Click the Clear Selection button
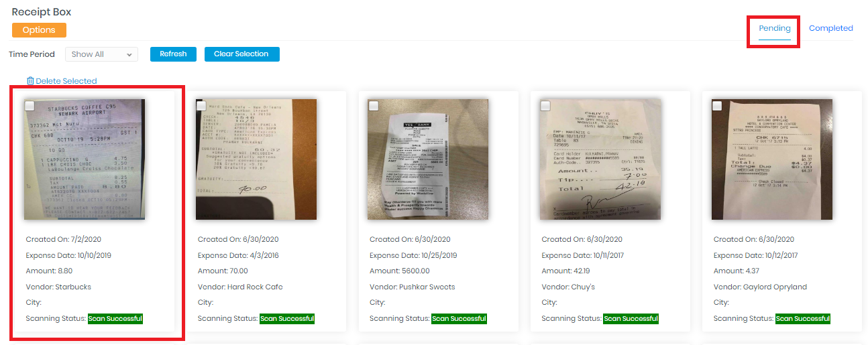This screenshot has height=345, width=868. click(x=241, y=54)
